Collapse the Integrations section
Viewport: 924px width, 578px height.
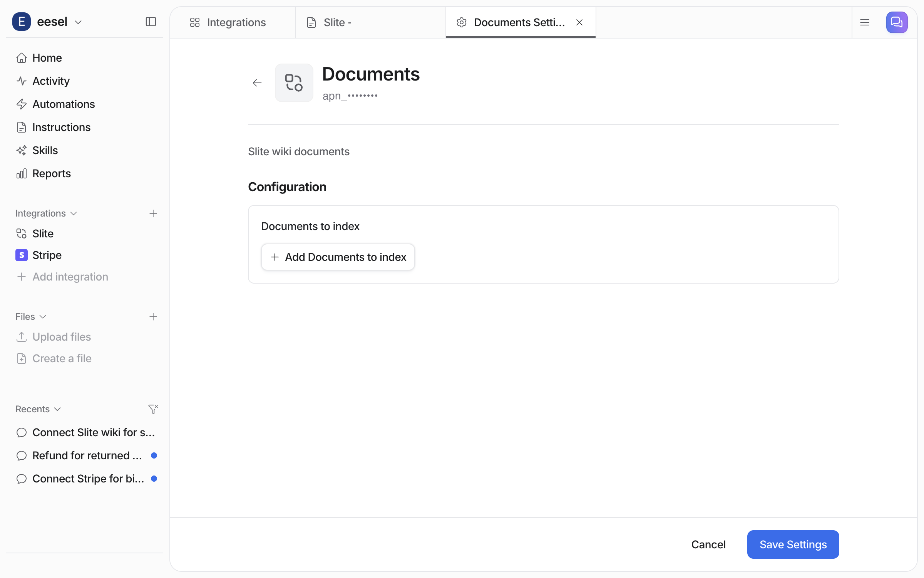coord(46,213)
